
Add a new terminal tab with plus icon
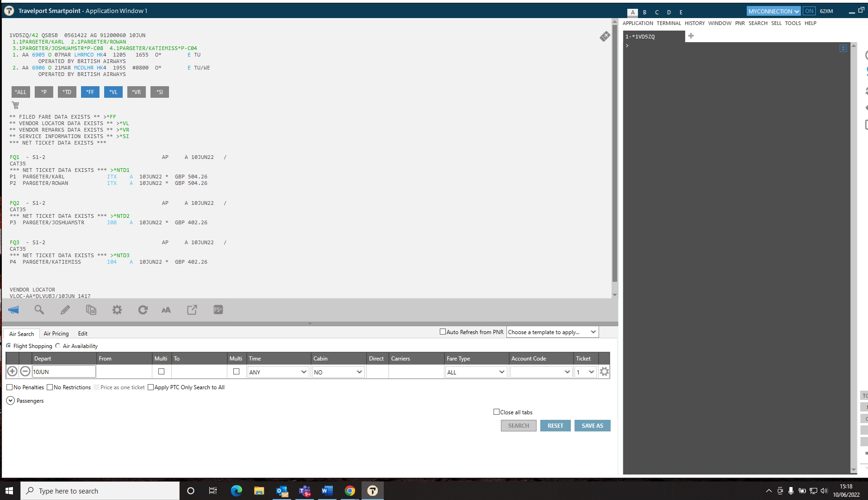(691, 36)
